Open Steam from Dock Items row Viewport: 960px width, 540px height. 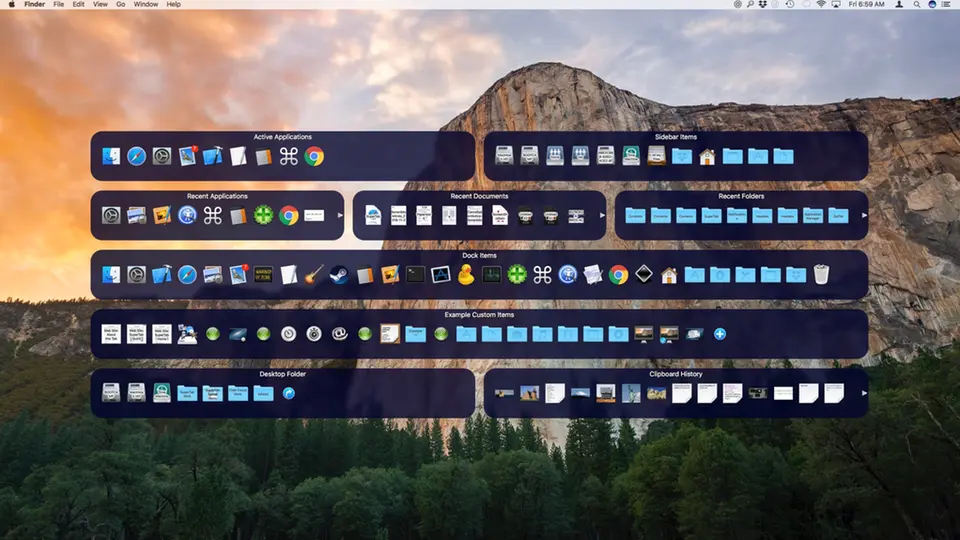340,274
